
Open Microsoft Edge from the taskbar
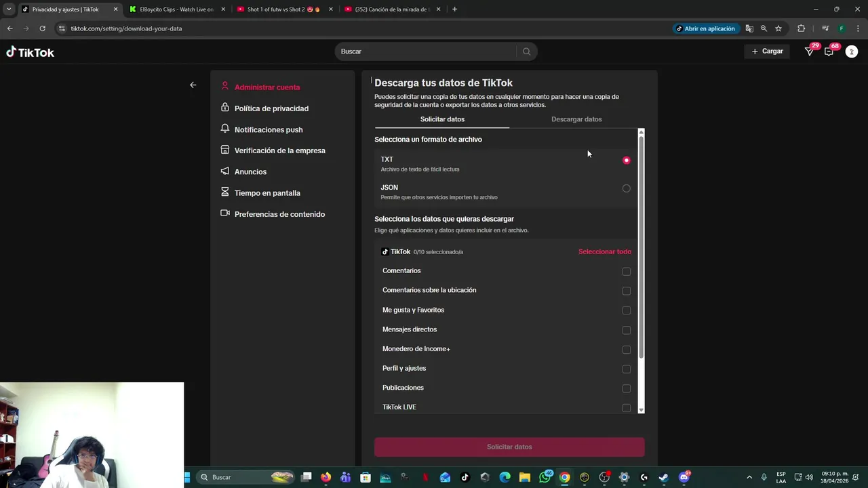tap(505, 477)
